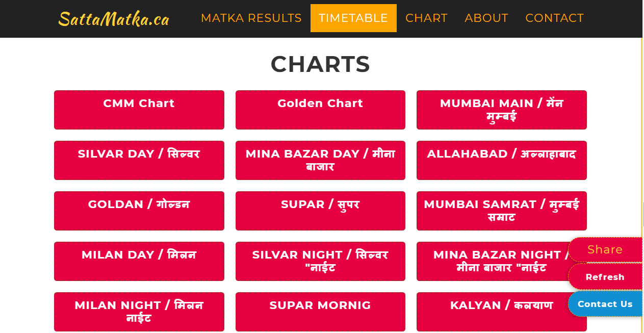View the GOLDAN chart
This screenshot has height=333, width=644.
[x=139, y=211]
